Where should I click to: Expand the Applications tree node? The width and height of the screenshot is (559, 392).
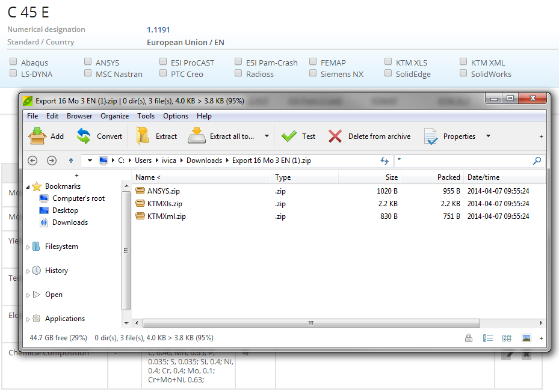click(x=28, y=319)
